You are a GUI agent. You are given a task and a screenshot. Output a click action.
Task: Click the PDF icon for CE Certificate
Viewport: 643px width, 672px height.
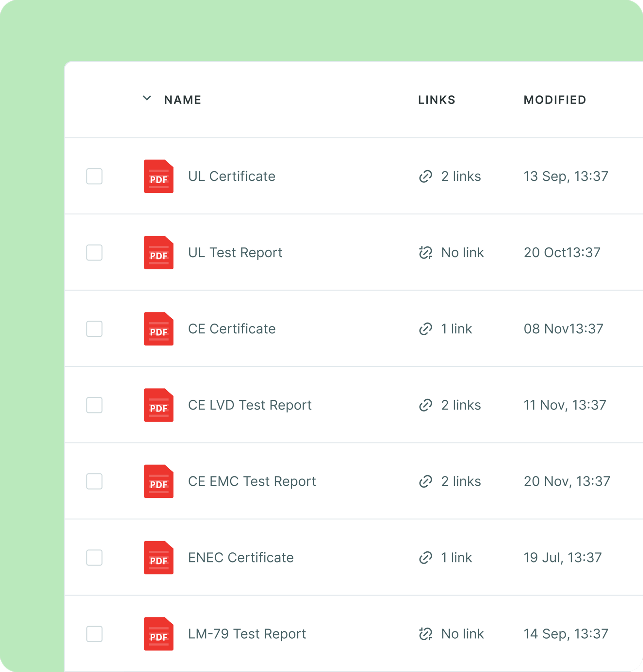click(x=158, y=329)
